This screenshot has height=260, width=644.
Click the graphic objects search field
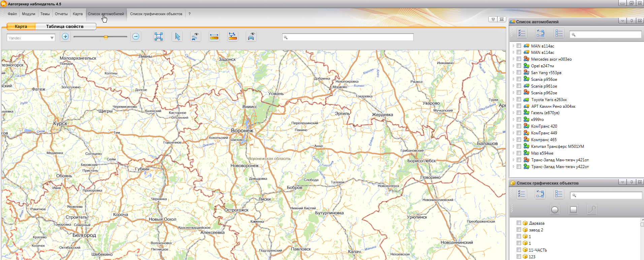[606, 195]
